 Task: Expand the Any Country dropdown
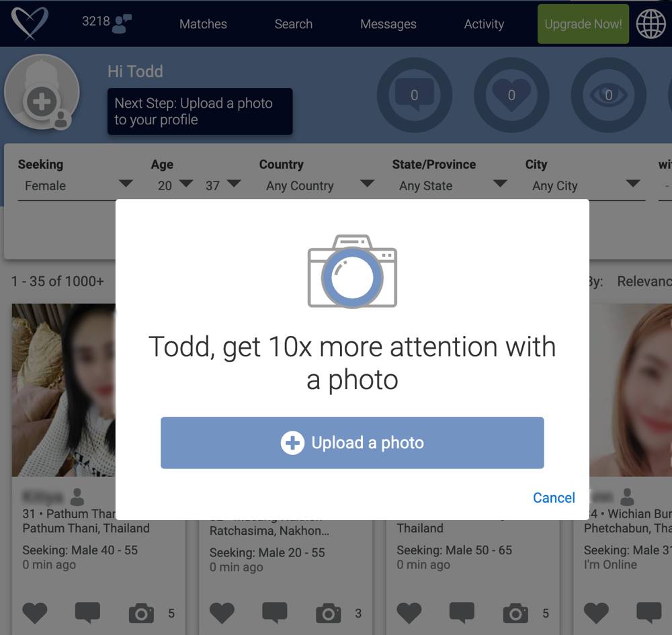coord(317,185)
